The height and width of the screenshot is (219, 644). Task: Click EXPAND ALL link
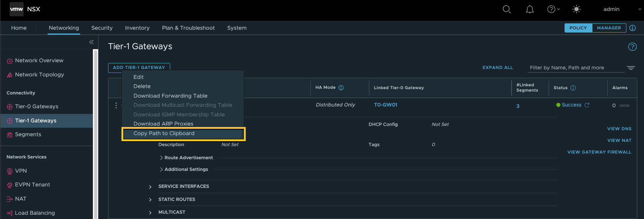tap(498, 68)
